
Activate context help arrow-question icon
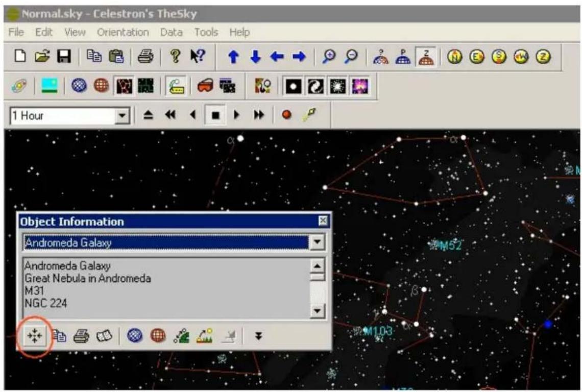click(198, 57)
